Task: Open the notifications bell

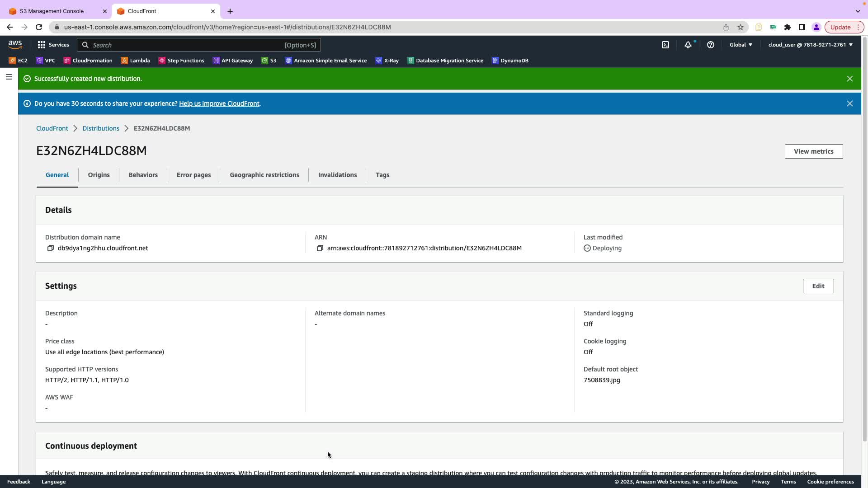Action: tap(688, 45)
